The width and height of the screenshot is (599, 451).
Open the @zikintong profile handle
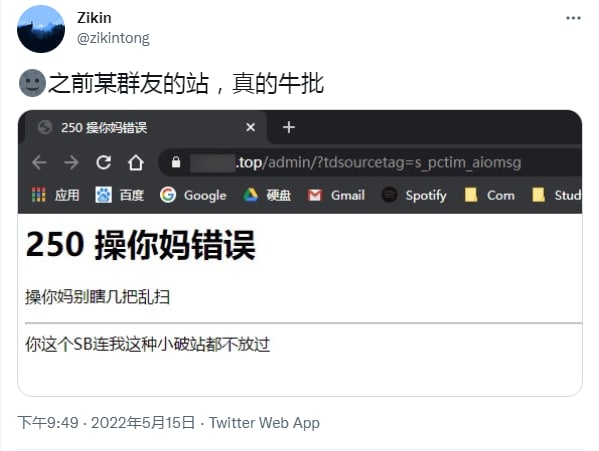113,38
